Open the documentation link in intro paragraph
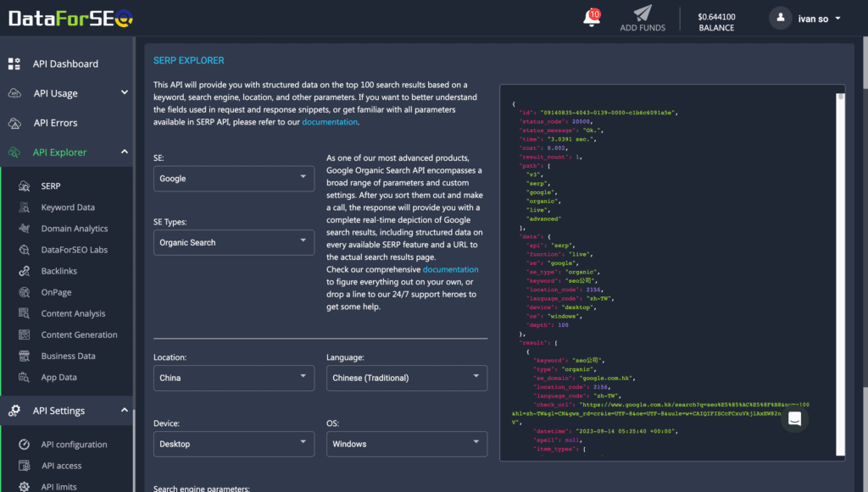Image resolution: width=868 pixels, height=492 pixels. point(330,122)
